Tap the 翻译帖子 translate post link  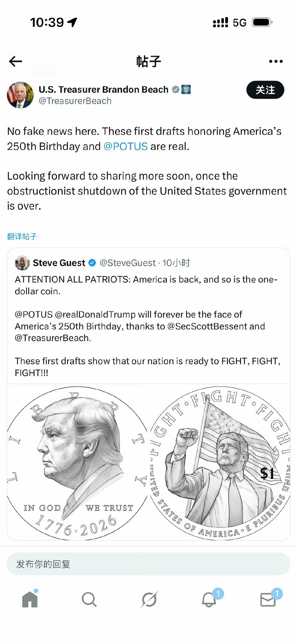coord(22,236)
